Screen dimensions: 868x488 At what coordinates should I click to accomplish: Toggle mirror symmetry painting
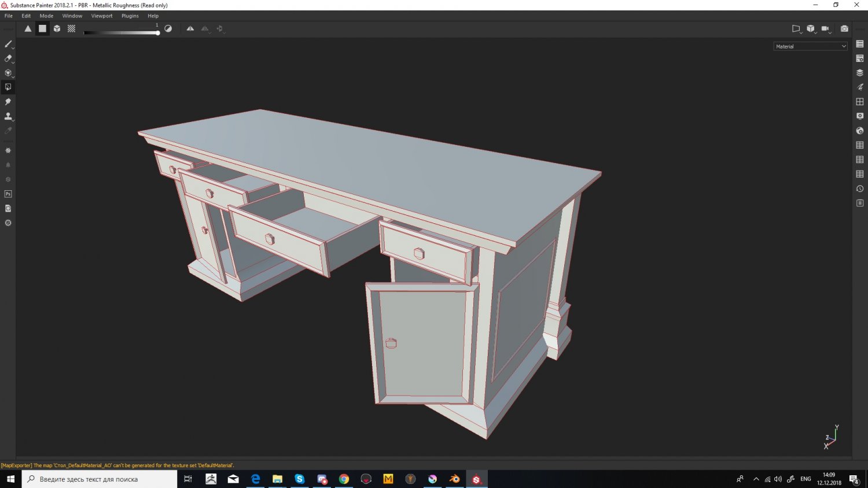[190, 28]
